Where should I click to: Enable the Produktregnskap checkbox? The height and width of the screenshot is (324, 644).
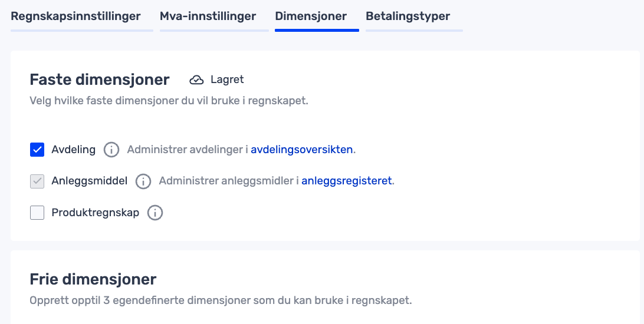tap(37, 213)
